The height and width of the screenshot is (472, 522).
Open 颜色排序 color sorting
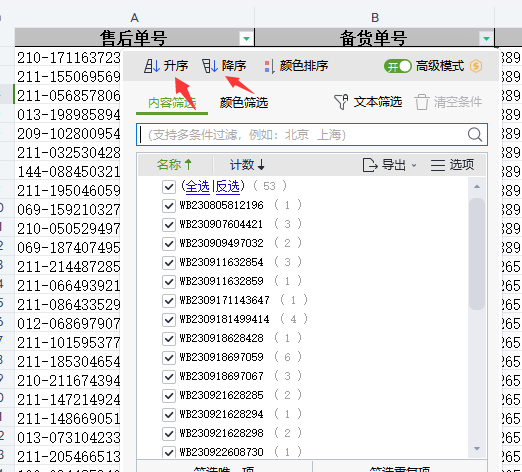click(296, 66)
